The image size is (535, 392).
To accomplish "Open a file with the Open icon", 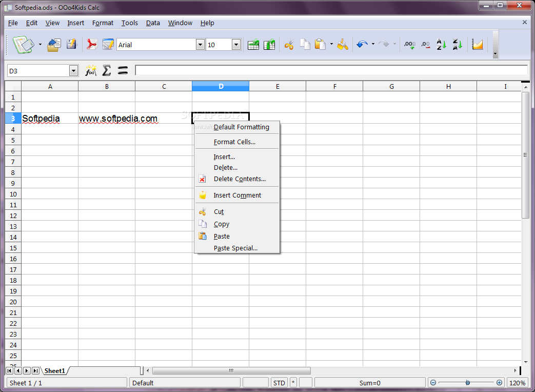I will 54,45.
